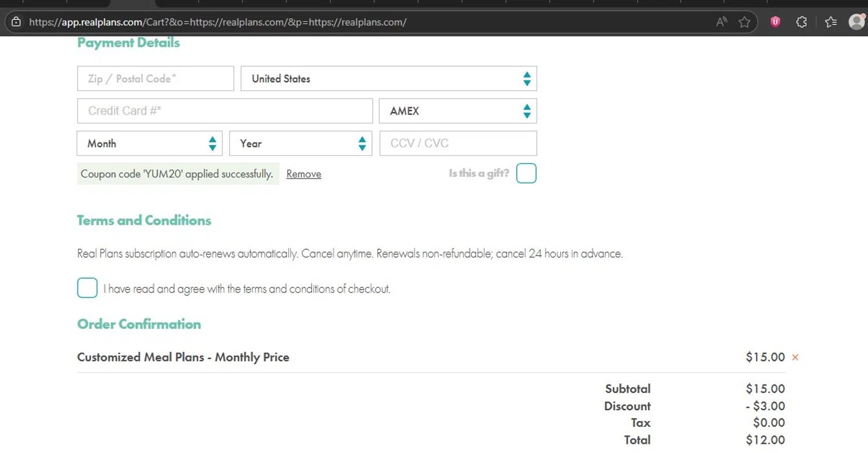This screenshot has width=868, height=453.
Task: Click the Payment Details heading
Action: [128, 43]
